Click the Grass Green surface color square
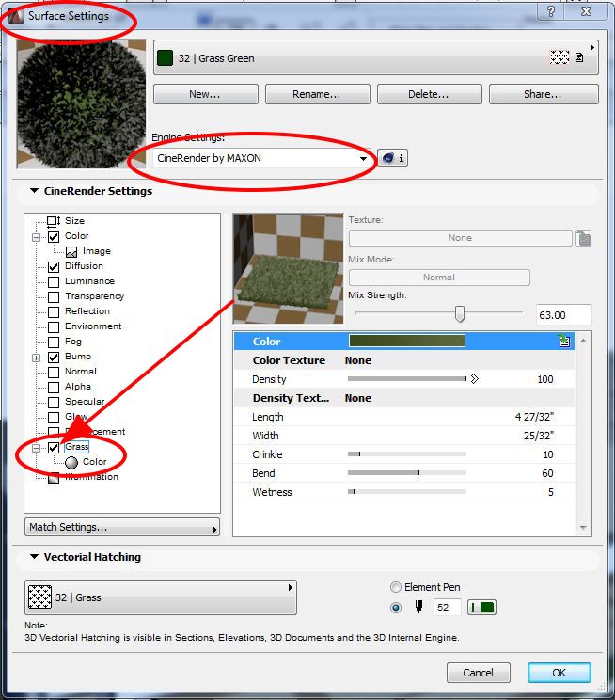The width and height of the screenshot is (615, 700). [x=165, y=58]
